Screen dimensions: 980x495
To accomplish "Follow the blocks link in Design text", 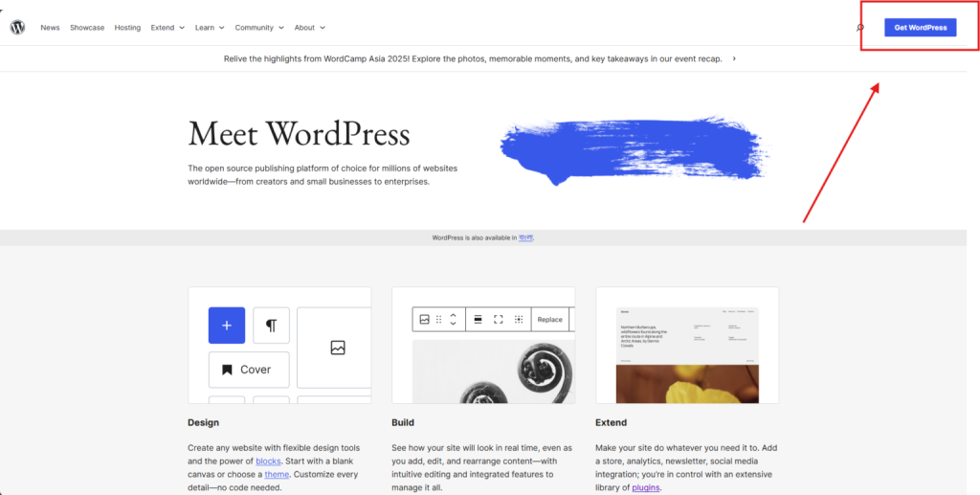I will (267, 461).
